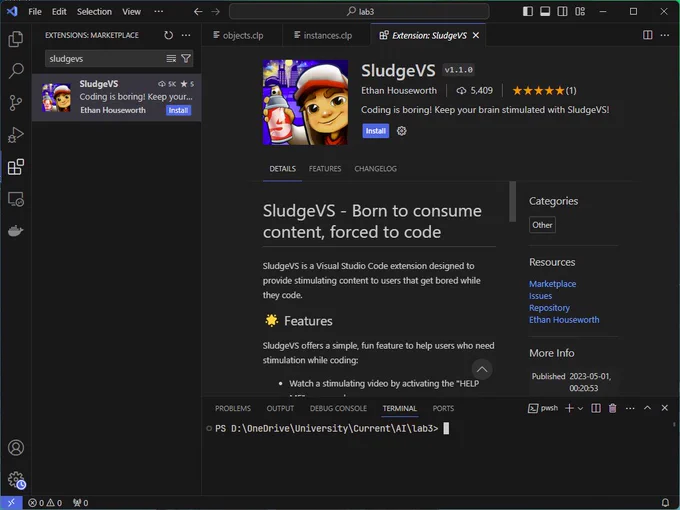Image resolution: width=680 pixels, height=510 pixels.
Task: Open the Issues resource link
Action: pyautogui.click(x=540, y=296)
